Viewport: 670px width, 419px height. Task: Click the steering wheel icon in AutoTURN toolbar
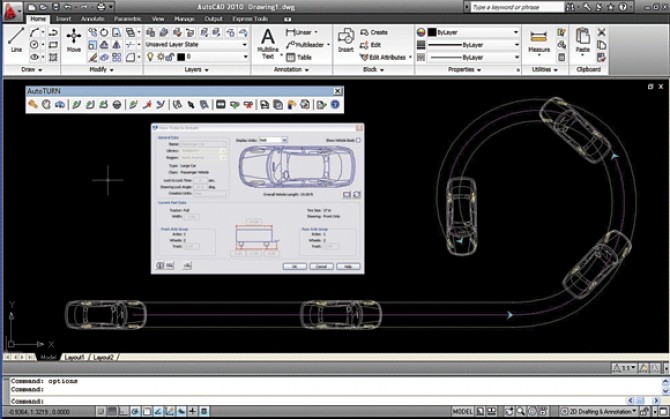pyautogui.click(x=117, y=105)
